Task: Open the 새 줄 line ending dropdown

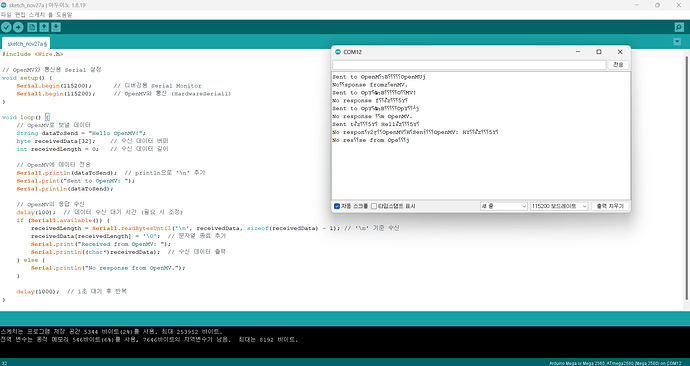Action: 503,206
